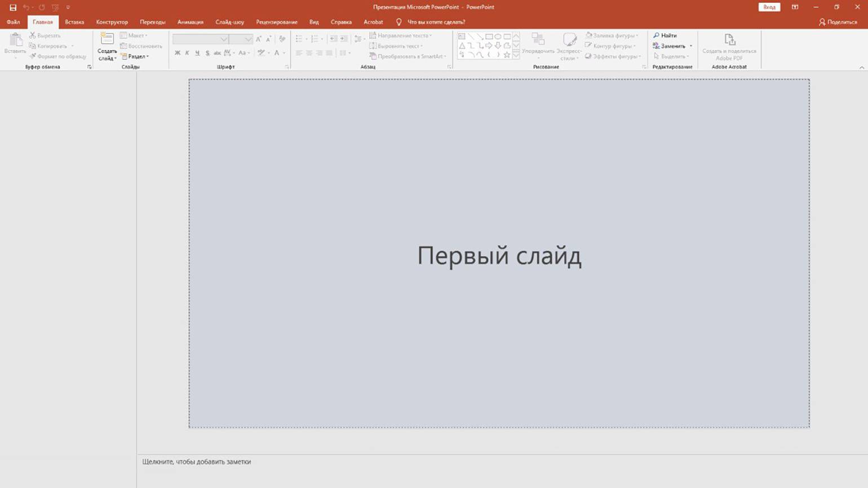Expand the Replace (Заменить) dropdown arrow
This screenshot has height=488, width=868.
click(691, 46)
